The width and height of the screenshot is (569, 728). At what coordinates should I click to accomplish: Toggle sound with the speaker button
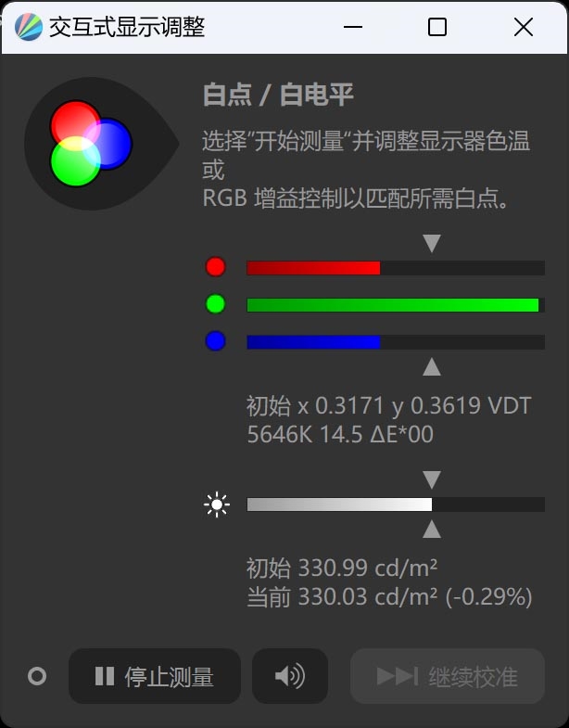pyautogui.click(x=290, y=676)
